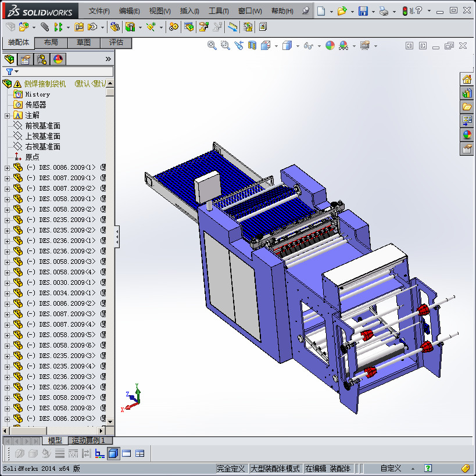Click the View Orientation icon
Screen dimensions: 476x476
point(266,45)
